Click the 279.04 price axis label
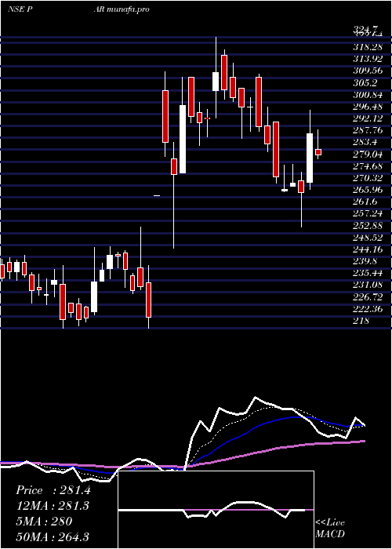Image resolution: width=392 pixels, height=549 pixels. pos(367,154)
